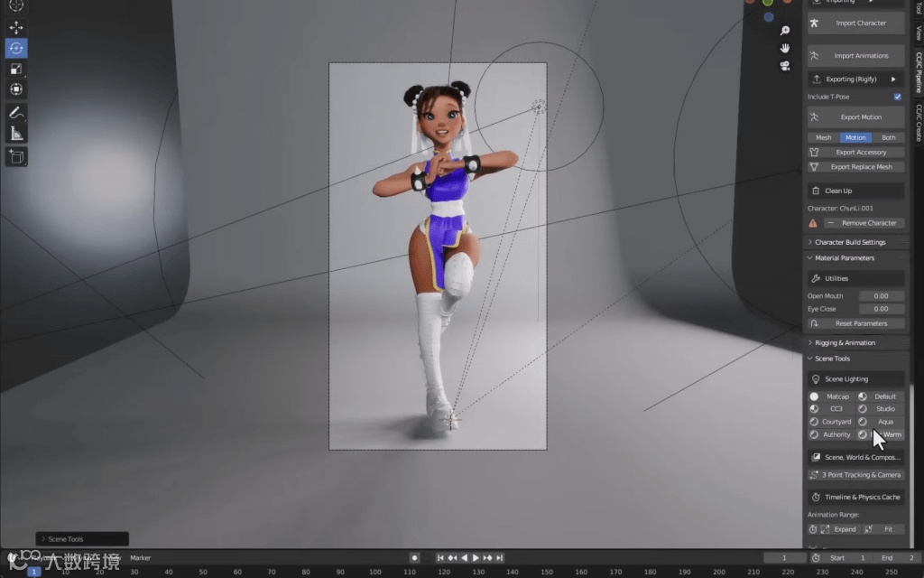Click the preview range clock icon near Start
Viewport: 924px width, 578px height.
click(816, 558)
